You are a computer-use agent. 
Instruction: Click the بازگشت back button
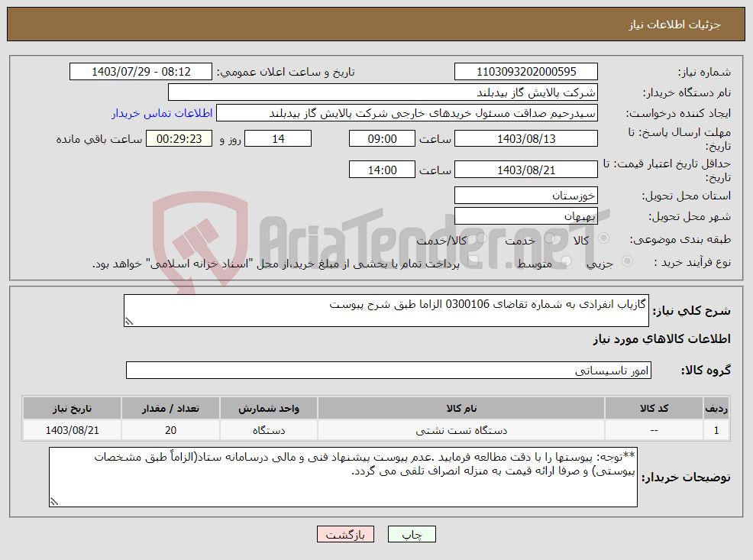345,534
